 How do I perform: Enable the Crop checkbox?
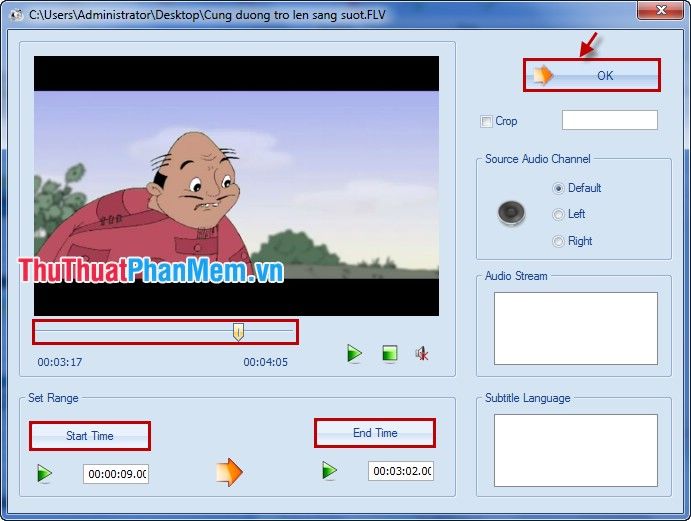(486, 121)
